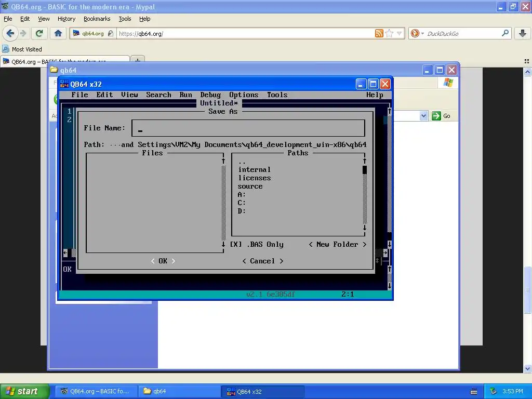Click the New Folder button
The image size is (532, 399).
(337, 244)
